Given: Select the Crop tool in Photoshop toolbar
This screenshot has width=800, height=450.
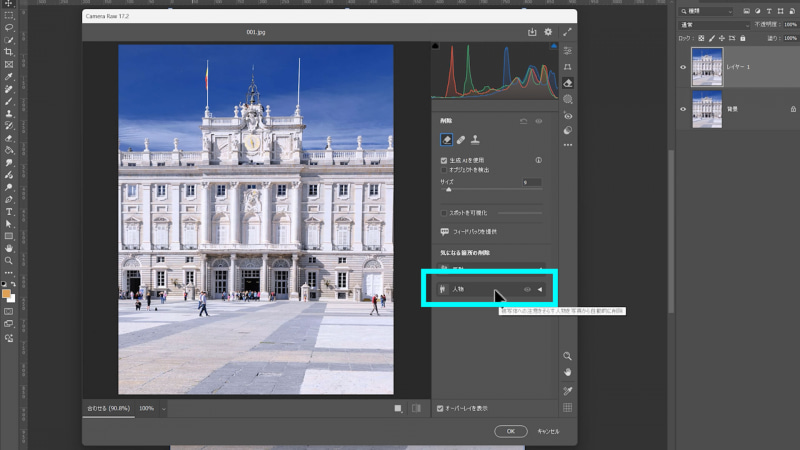Looking at the screenshot, I should pos(9,52).
